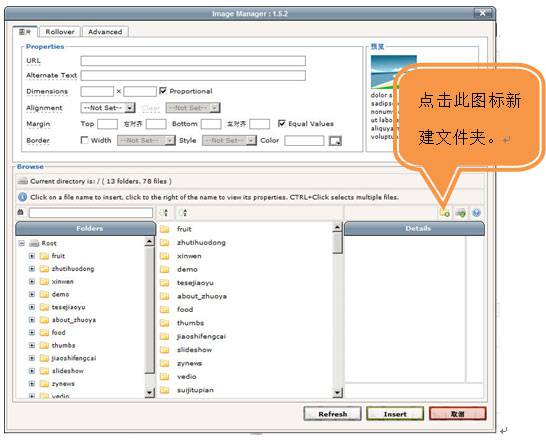This screenshot has width=546, height=440.
Task: Select suijitupian in the file list
Action: point(195,390)
